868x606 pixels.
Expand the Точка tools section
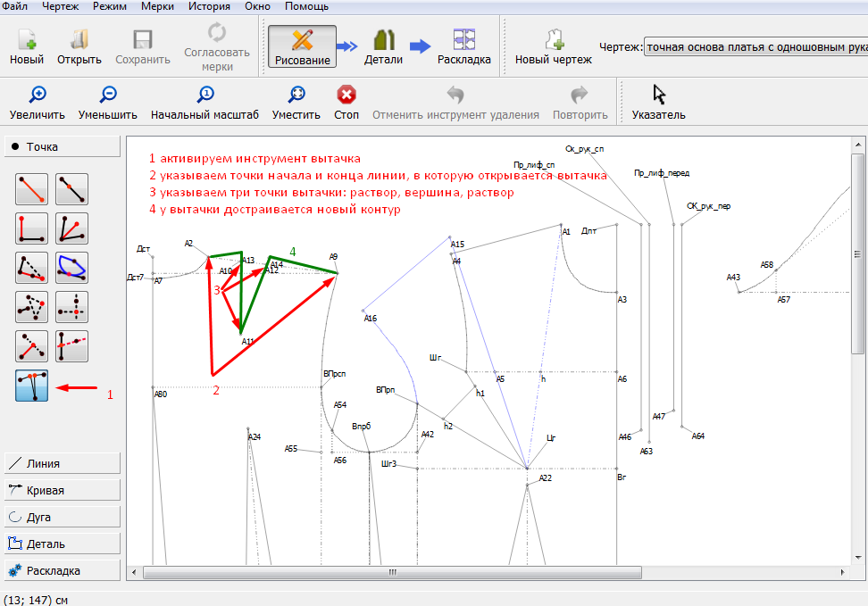pyautogui.click(x=63, y=146)
